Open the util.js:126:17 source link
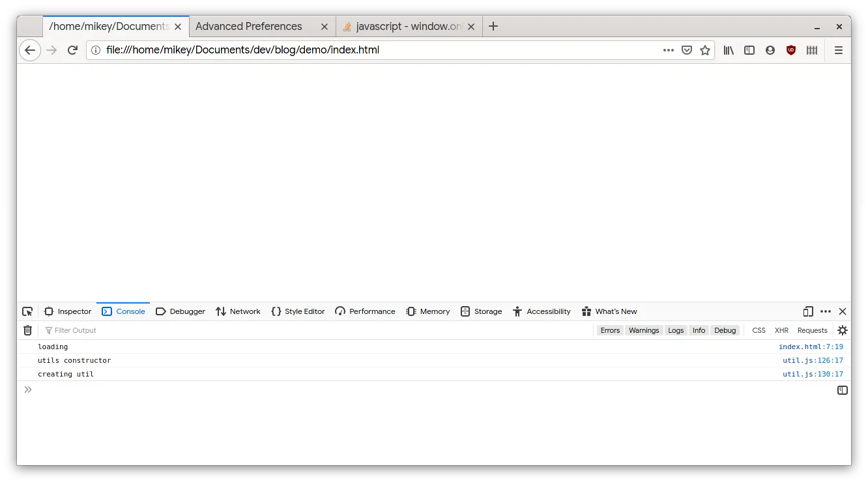The height and width of the screenshot is (484, 868). pos(813,361)
